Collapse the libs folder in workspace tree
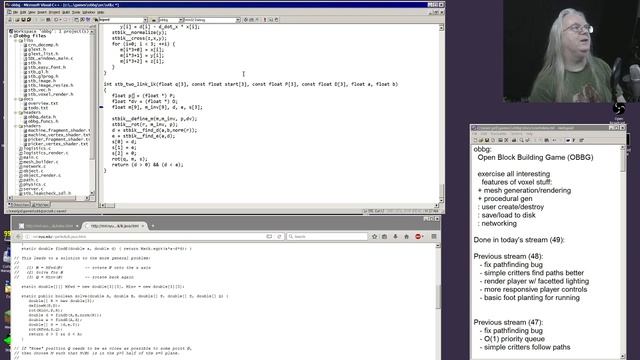The width and height of the screenshot is (640, 360). click(16, 40)
